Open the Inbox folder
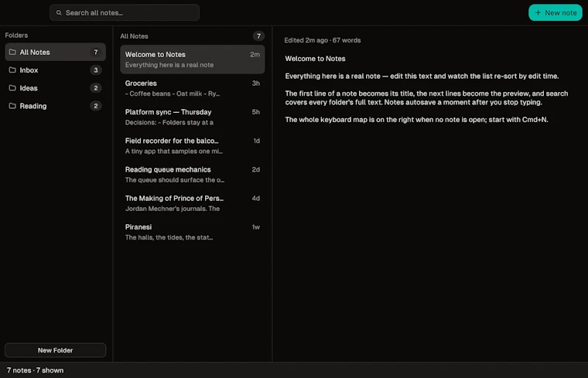588x378 pixels. [55, 70]
